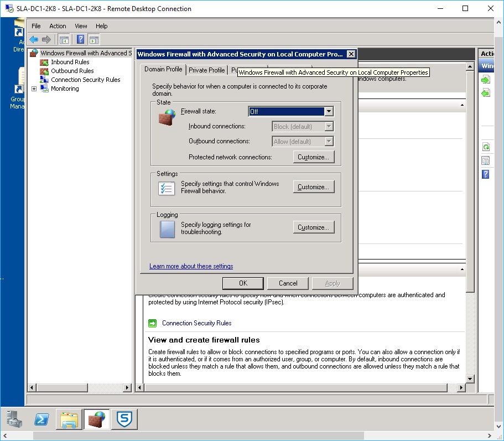Click Customize in the Logging group

[x=313, y=227]
